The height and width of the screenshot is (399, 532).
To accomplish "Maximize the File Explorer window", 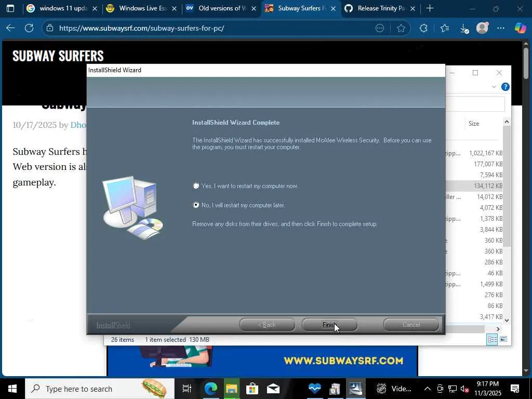I will tap(475, 73).
